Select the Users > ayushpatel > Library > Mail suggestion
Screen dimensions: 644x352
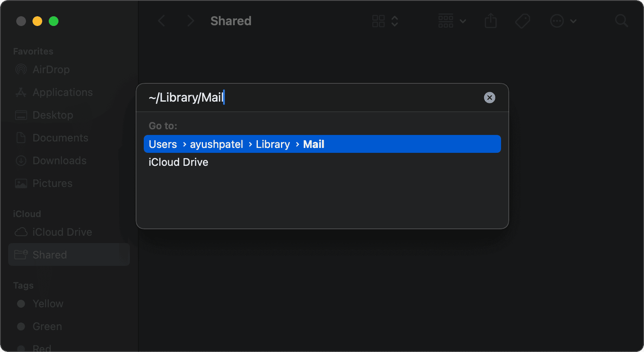322,144
